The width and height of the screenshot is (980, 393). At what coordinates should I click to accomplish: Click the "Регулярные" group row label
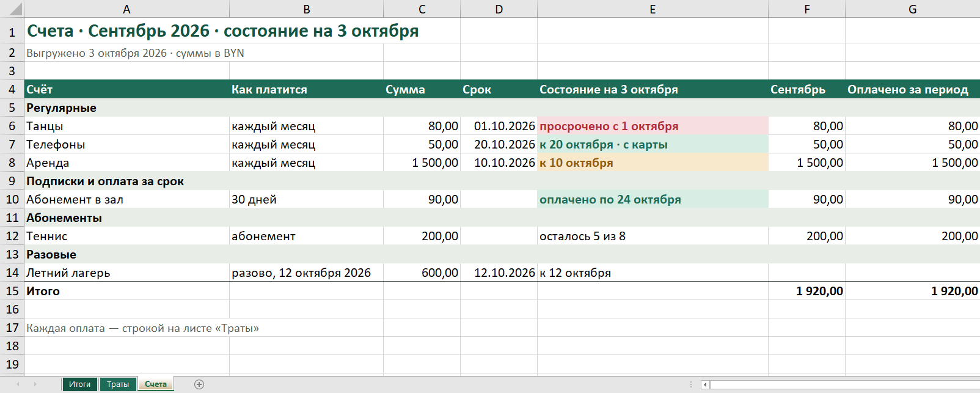126,108
